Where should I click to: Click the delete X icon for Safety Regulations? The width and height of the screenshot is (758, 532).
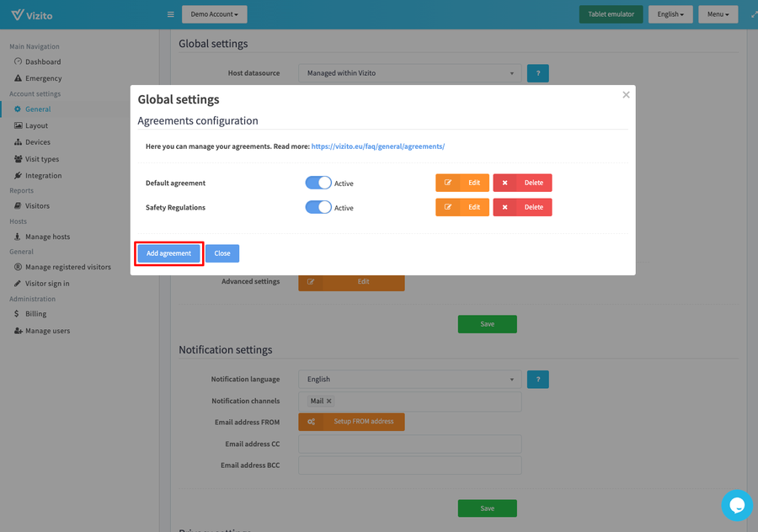tap(505, 207)
